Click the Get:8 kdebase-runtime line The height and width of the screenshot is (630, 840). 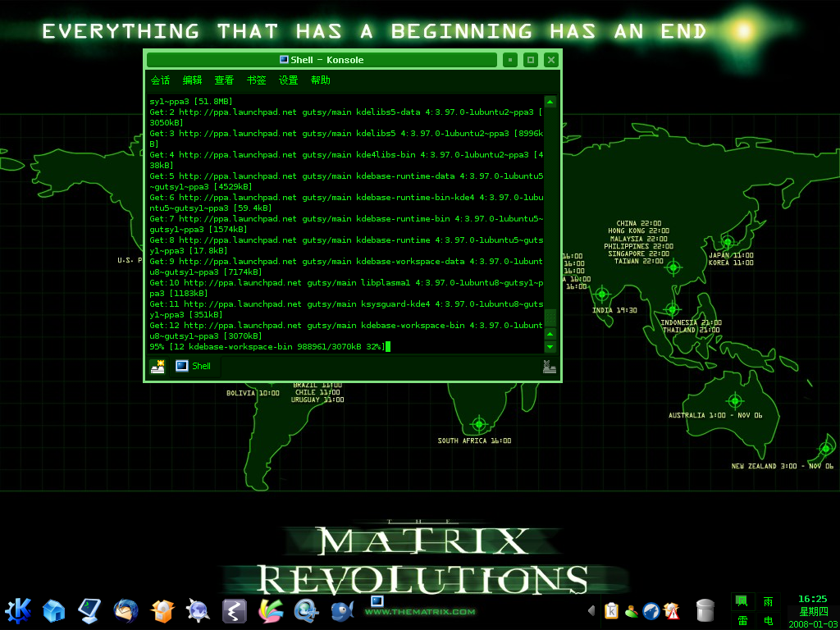click(x=346, y=245)
